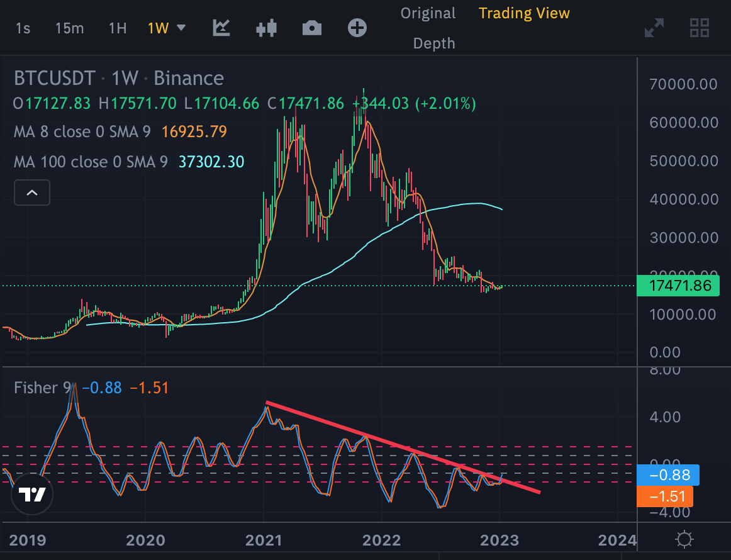Click the 2020 label on time axis
Image resolution: width=731 pixels, height=560 pixels.
click(x=145, y=540)
